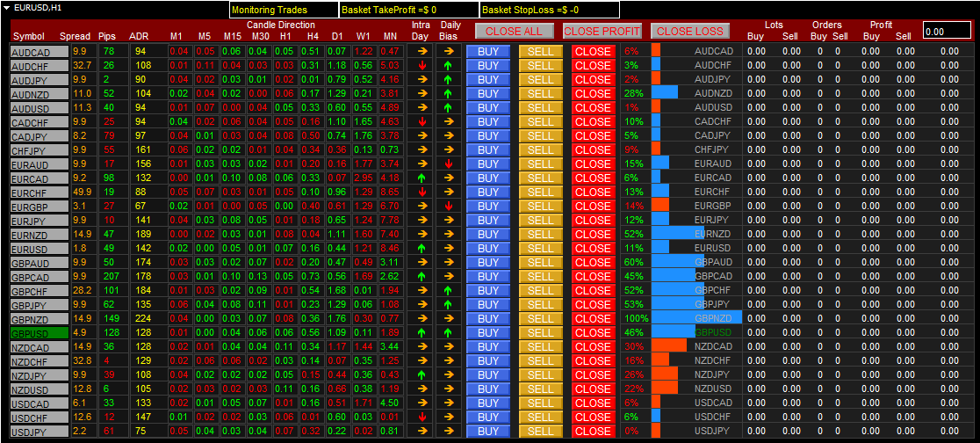Click the Basket StopLoss =$ -0 box
This screenshot has width=980, height=443.
coord(550,10)
